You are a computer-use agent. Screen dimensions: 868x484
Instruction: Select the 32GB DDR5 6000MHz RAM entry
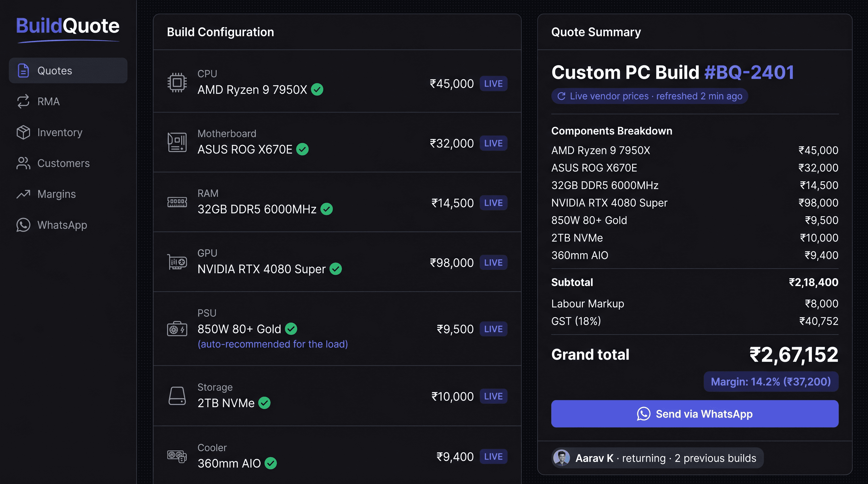pos(257,209)
